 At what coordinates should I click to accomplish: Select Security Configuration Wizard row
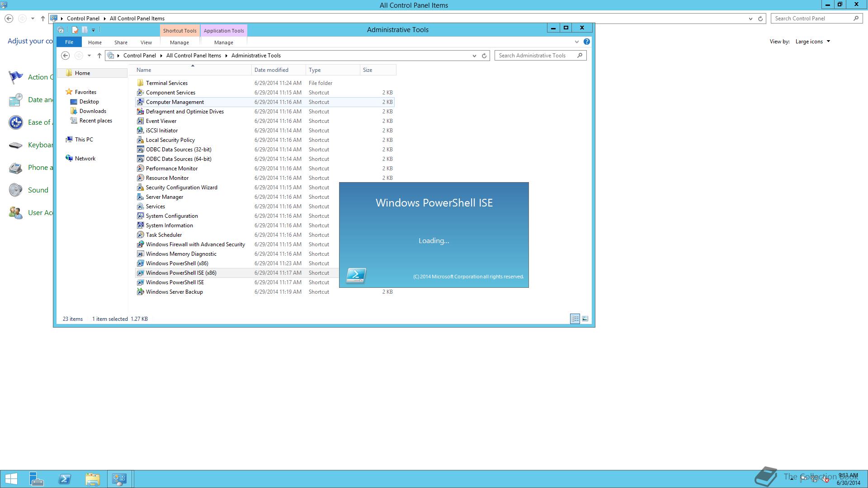tap(237, 188)
